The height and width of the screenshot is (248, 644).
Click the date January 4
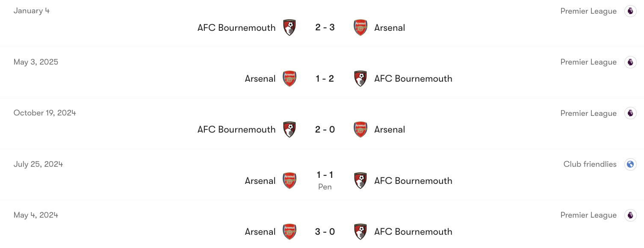coord(32,11)
